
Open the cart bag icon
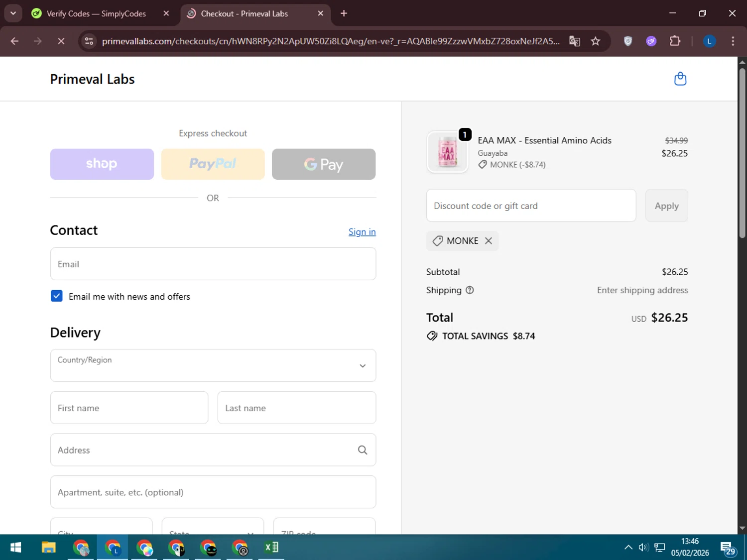(x=680, y=79)
